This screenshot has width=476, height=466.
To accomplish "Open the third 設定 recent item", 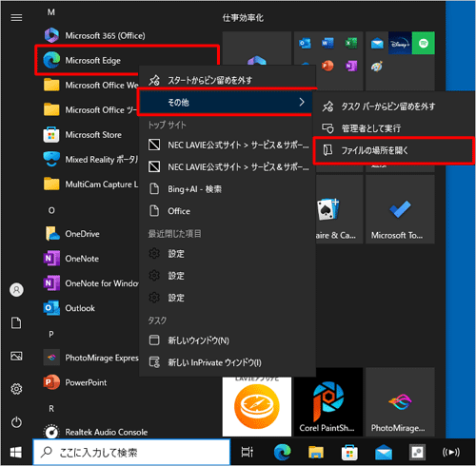I will pyautogui.click(x=228, y=298).
